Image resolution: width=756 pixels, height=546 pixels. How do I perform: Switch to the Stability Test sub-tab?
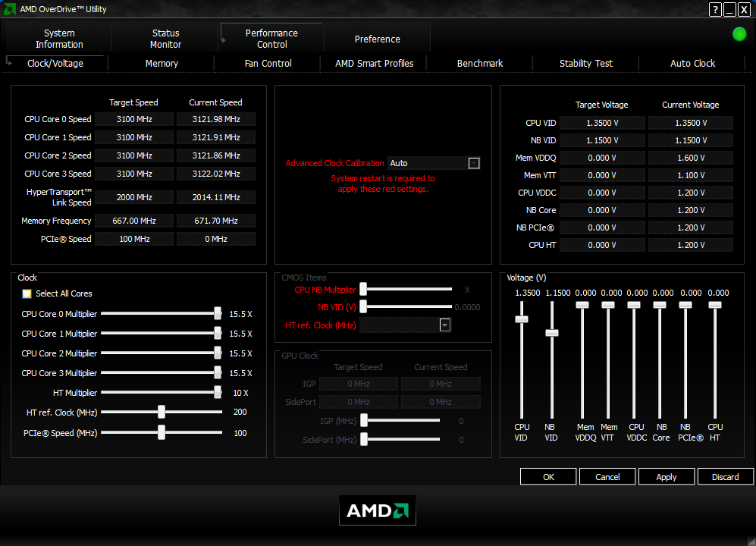pos(586,63)
